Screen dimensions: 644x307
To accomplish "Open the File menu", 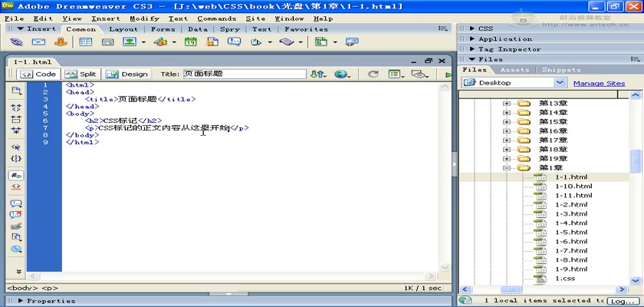I will click(14, 18).
